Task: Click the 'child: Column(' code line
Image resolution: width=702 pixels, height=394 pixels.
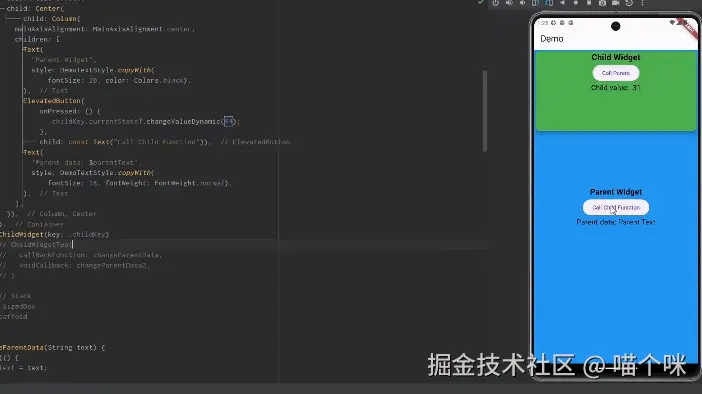Action: click(x=52, y=18)
